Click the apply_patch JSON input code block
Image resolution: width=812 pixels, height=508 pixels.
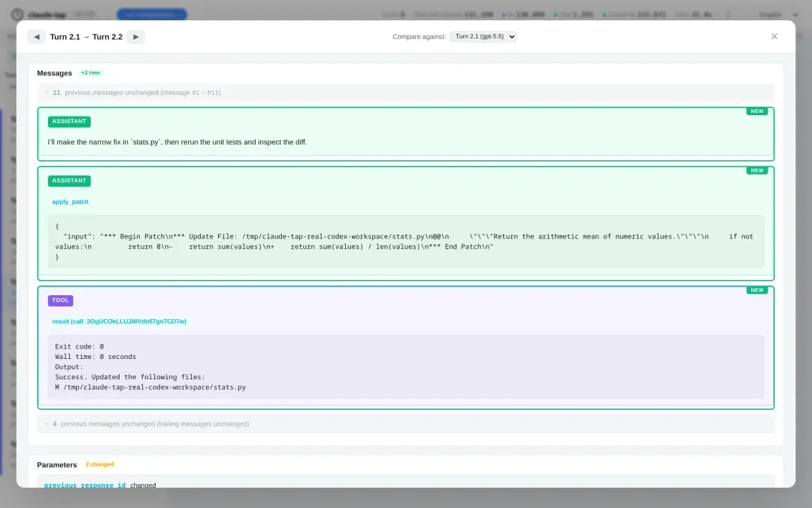click(x=405, y=242)
